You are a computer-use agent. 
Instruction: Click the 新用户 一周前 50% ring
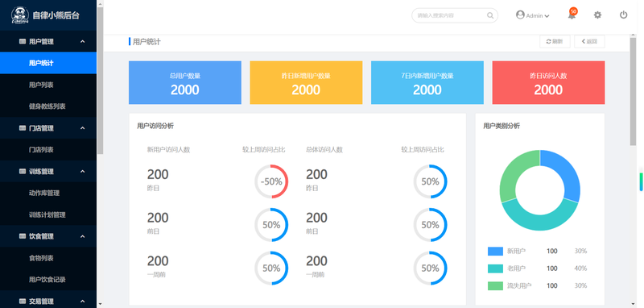pyautogui.click(x=271, y=268)
